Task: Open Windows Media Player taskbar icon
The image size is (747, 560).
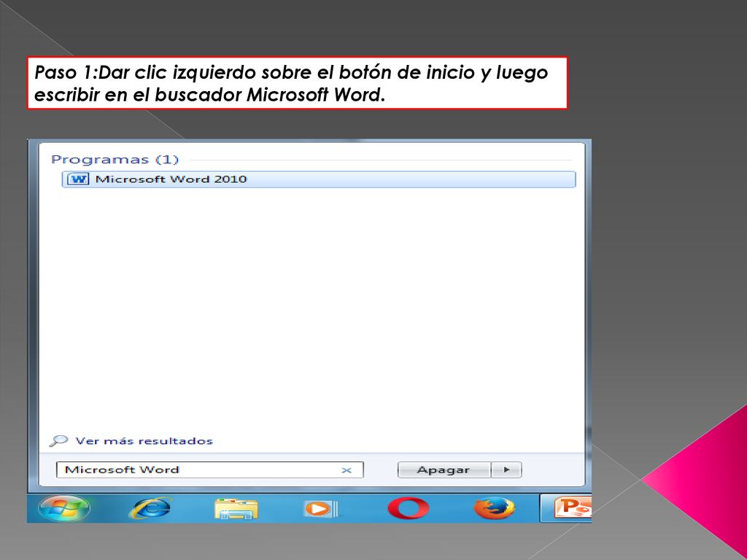Action: click(x=321, y=508)
